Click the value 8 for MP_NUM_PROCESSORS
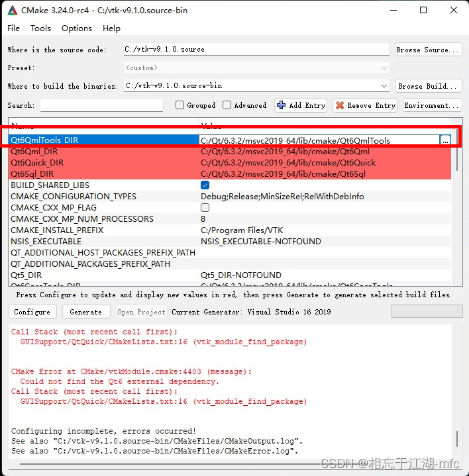This screenshot has width=469, height=476. pyautogui.click(x=203, y=219)
